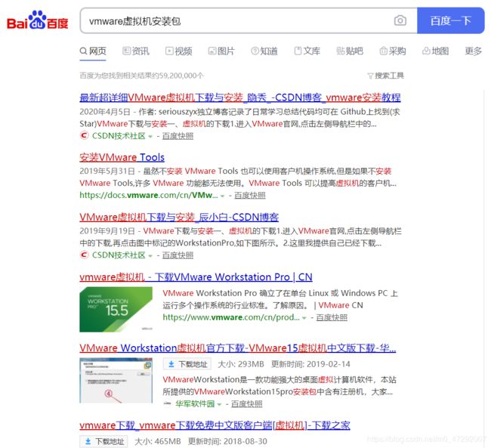Expand arrow beside www.vmware.com URL
The image size is (491, 448).
(304, 318)
